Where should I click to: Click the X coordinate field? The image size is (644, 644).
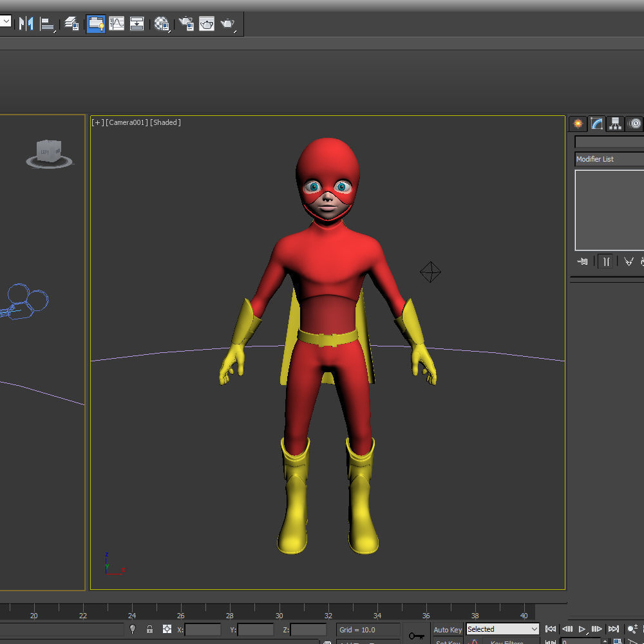(203, 629)
